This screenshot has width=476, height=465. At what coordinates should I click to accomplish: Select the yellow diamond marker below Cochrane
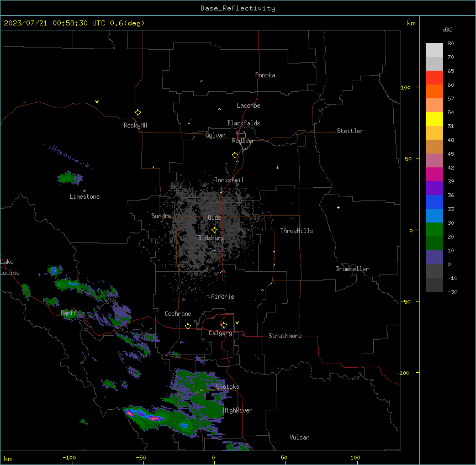pos(188,326)
